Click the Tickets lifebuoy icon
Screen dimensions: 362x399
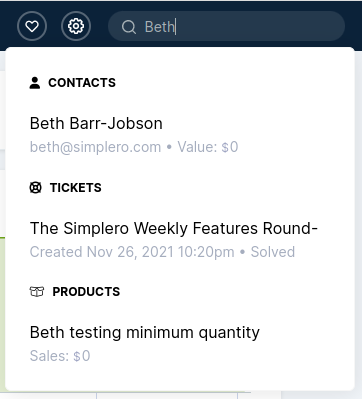[35, 188]
